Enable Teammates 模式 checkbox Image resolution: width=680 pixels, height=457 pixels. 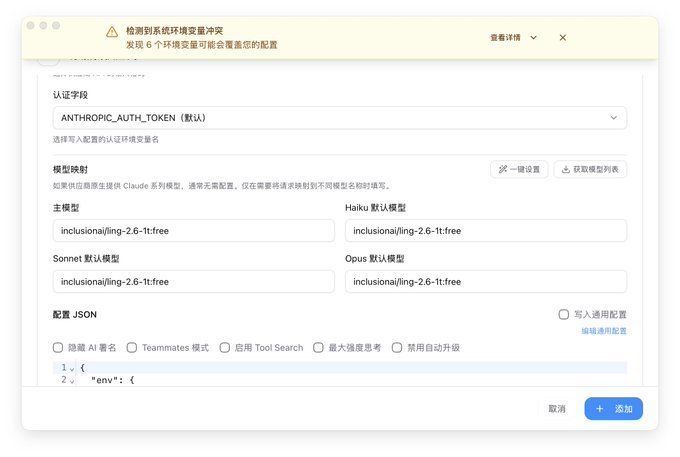132,348
